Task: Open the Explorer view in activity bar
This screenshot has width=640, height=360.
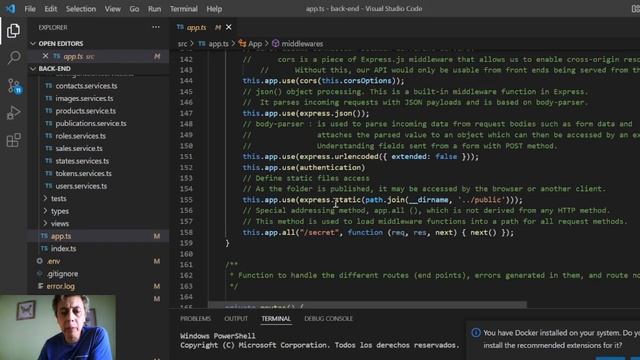Action: click(x=13, y=31)
